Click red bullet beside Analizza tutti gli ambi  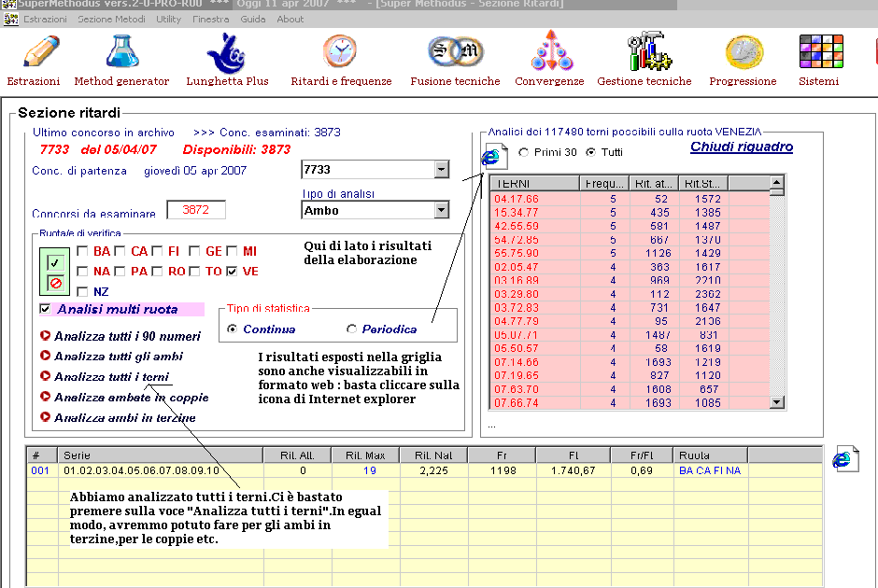click(x=46, y=356)
